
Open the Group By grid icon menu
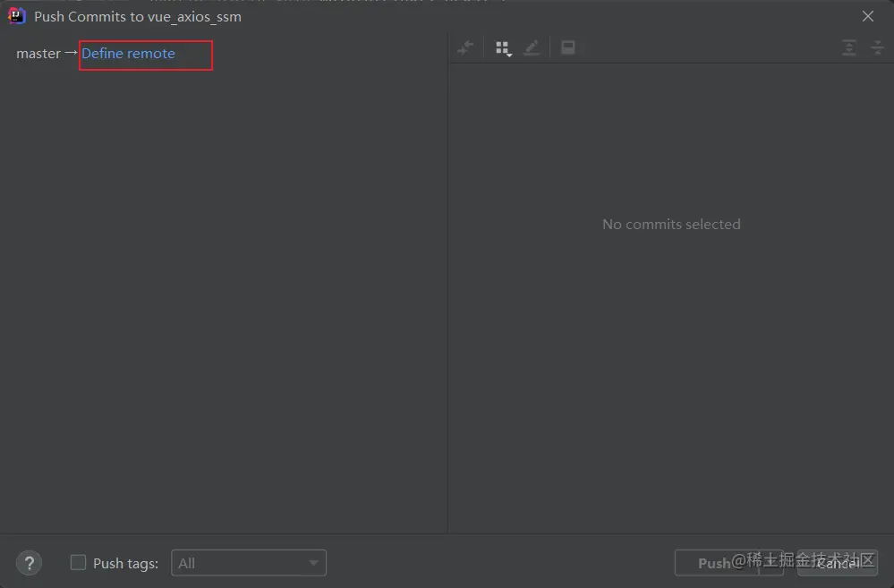coord(503,48)
